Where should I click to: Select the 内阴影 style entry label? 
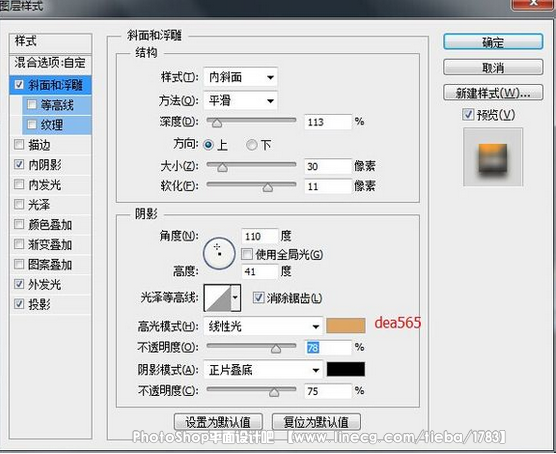45,165
